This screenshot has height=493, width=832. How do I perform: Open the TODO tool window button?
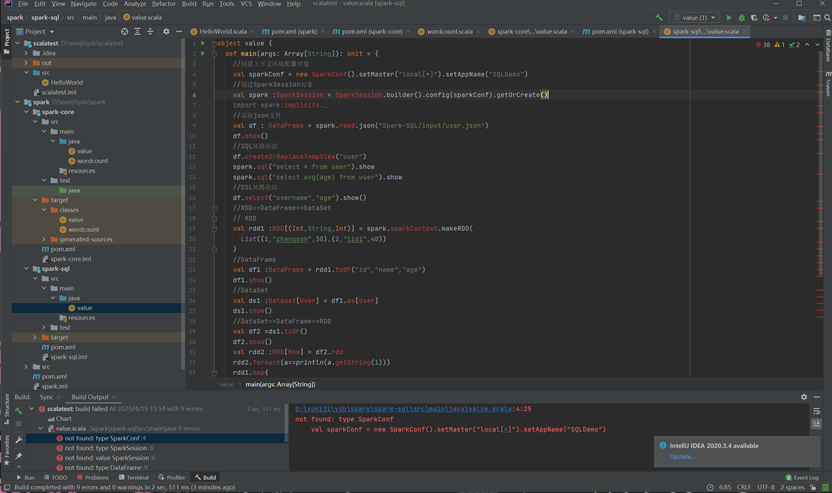coord(55,478)
